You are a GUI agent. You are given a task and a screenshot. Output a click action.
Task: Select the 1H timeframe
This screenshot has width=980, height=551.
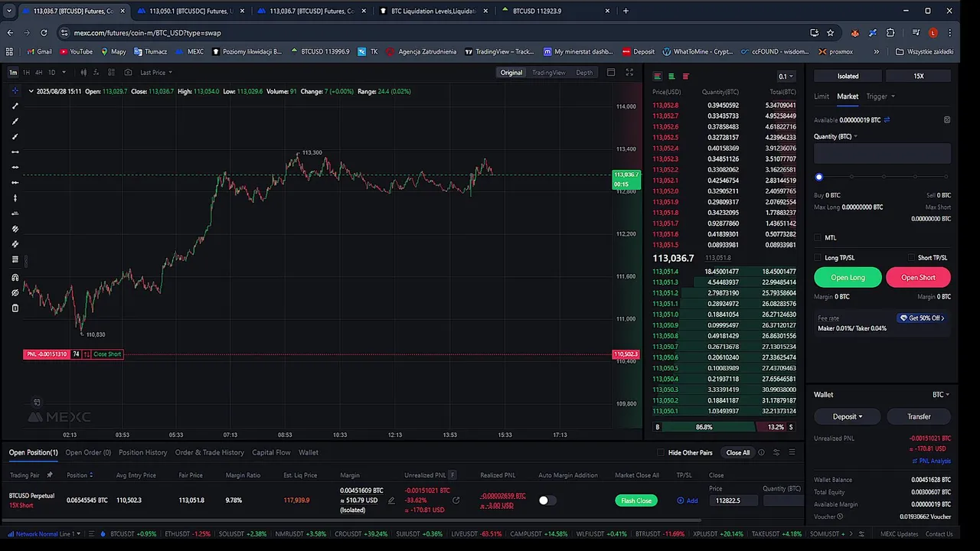[26, 73]
